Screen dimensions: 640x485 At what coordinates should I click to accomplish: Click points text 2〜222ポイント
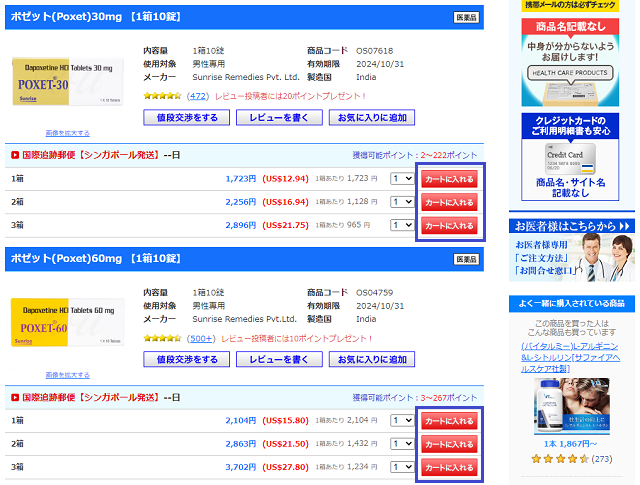pos(449,156)
